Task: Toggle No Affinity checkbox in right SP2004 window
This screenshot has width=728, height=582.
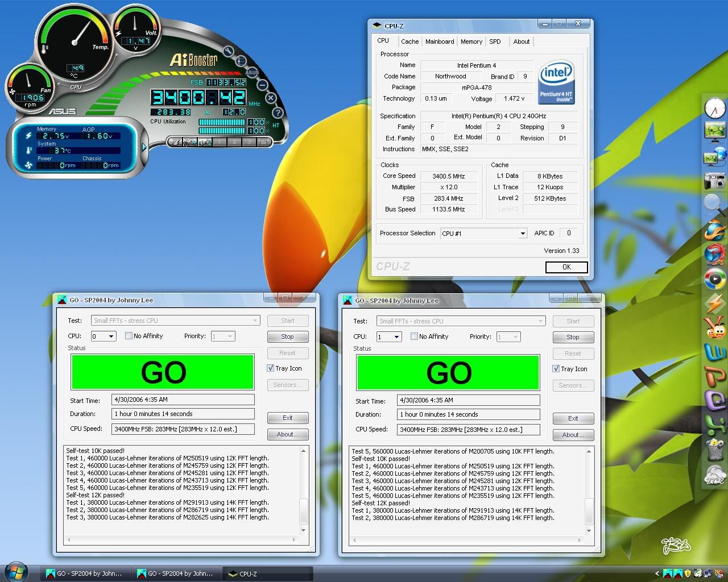Action: (x=415, y=336)
